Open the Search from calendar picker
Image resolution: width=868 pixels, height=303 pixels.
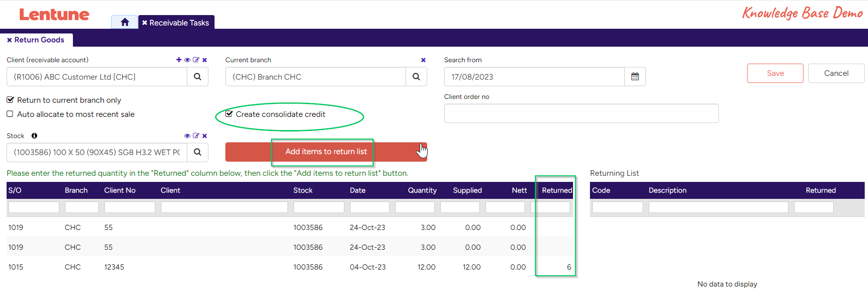pos(635,76)
